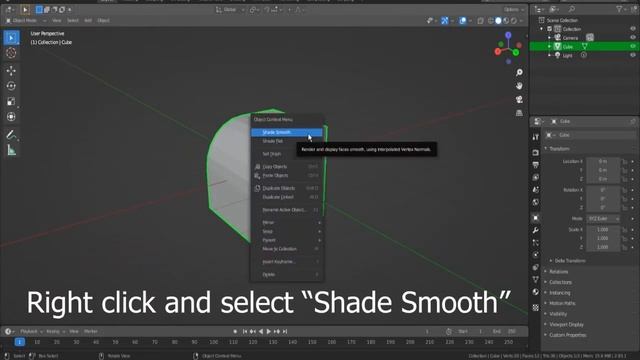
Task: Enable solid viewport shading
Action: tap(498, 20)
